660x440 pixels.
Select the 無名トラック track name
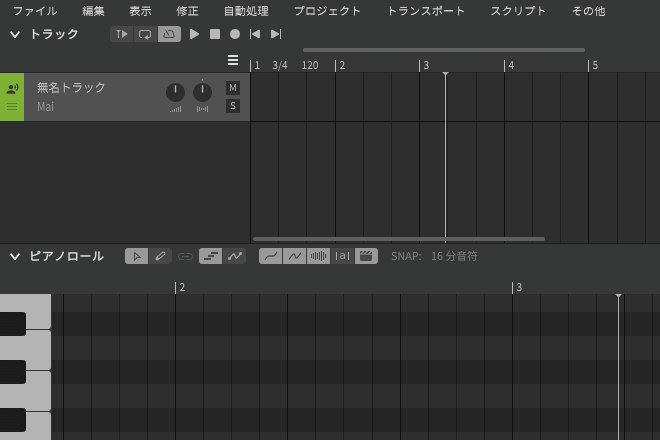click(71, 87)
